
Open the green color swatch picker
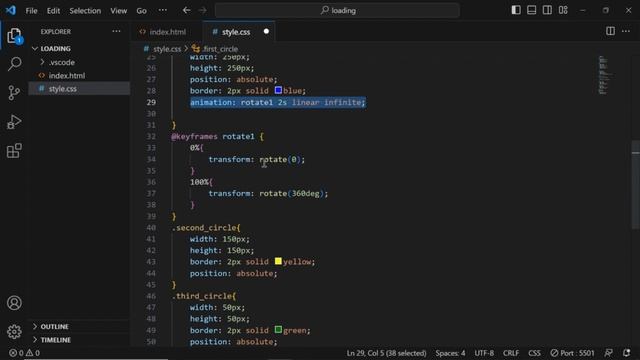point(278,330)
